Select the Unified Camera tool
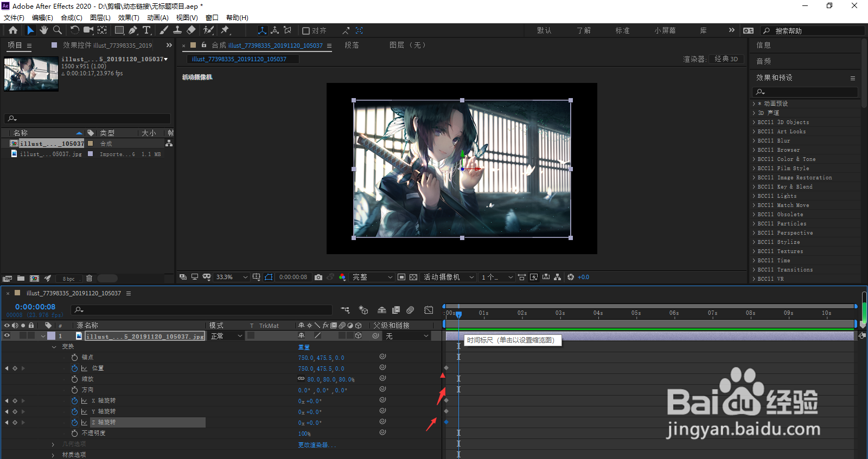The height and width of the screenshot is (459, 868). coord(88,30)
